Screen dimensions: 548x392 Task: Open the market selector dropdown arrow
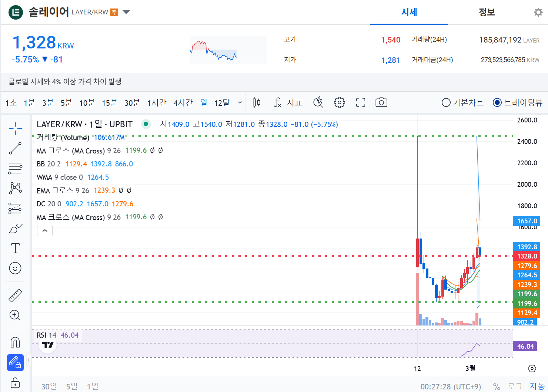click(126, 12)
